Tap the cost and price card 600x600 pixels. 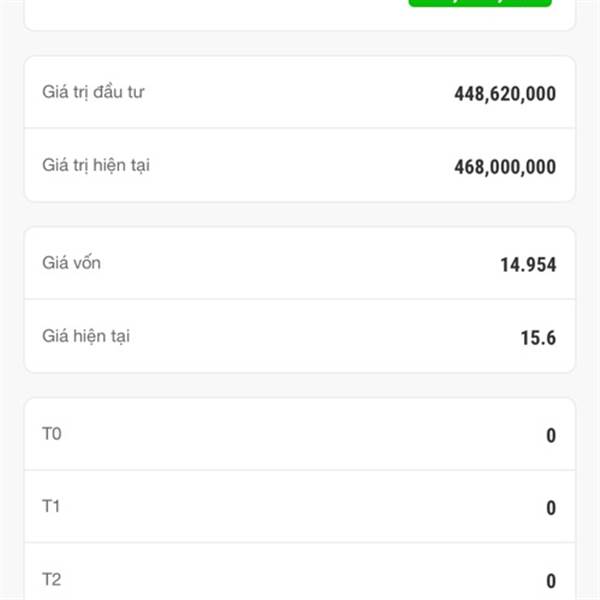(300, 300)
